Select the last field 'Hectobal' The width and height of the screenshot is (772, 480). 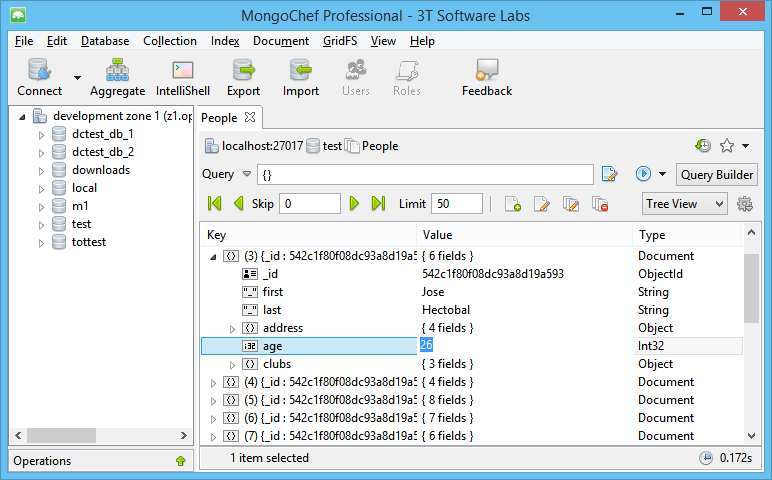click(471, 310)
